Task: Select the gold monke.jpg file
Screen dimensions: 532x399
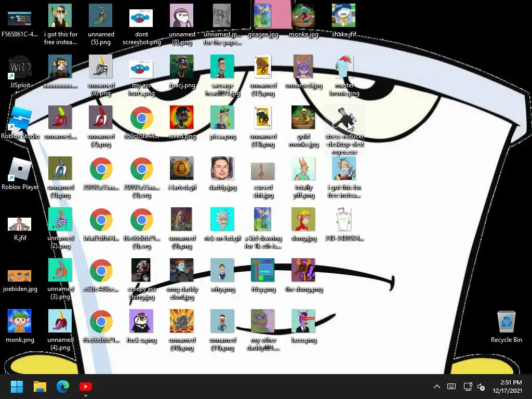Action: coord(303,127)
